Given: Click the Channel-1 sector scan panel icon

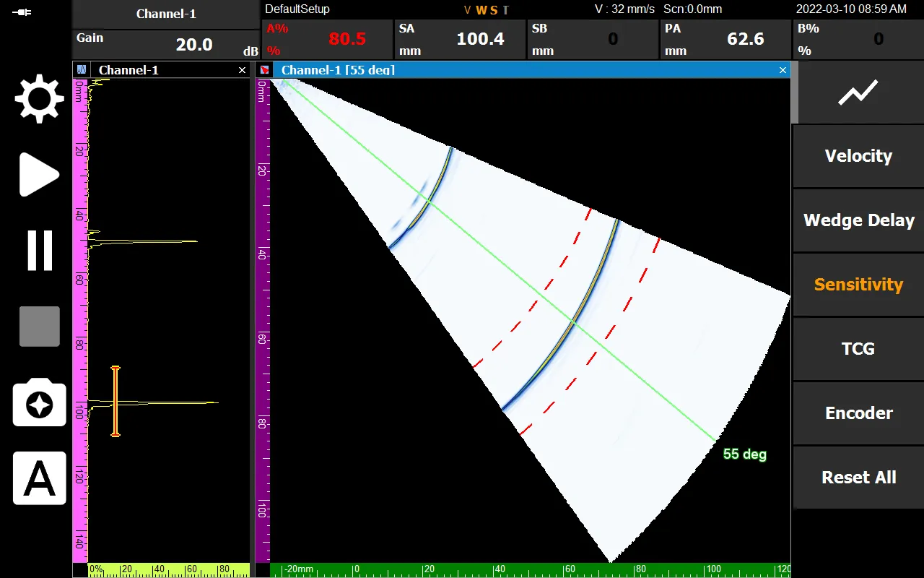Looking at the screenshot, I should pyautogui.click(x=265, y=70).
